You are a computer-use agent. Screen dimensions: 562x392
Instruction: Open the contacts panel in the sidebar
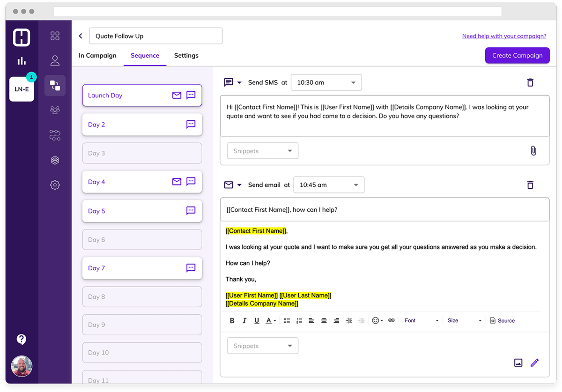55,61
